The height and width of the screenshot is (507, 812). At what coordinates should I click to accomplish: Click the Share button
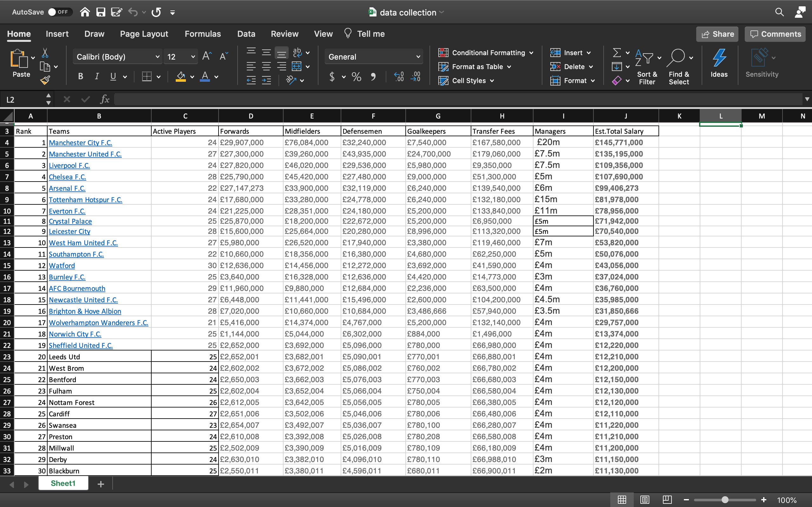coord(717,34)
